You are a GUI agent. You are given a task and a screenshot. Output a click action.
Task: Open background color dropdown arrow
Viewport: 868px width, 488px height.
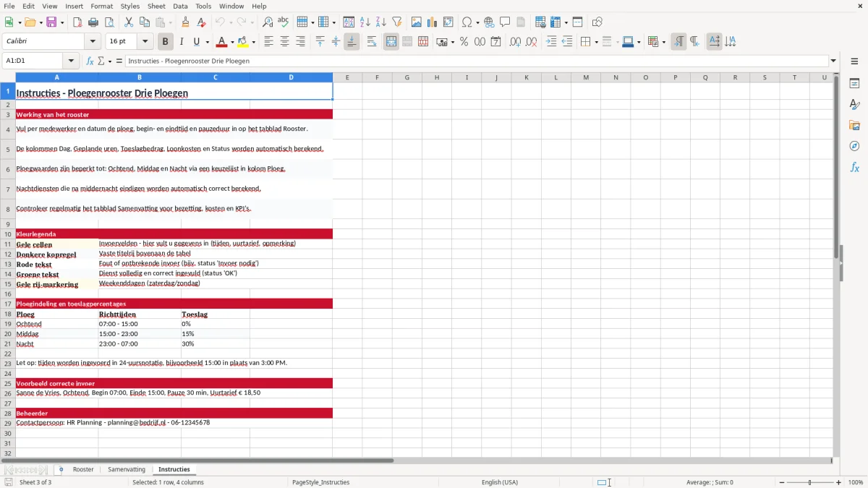tap(253, 42)
